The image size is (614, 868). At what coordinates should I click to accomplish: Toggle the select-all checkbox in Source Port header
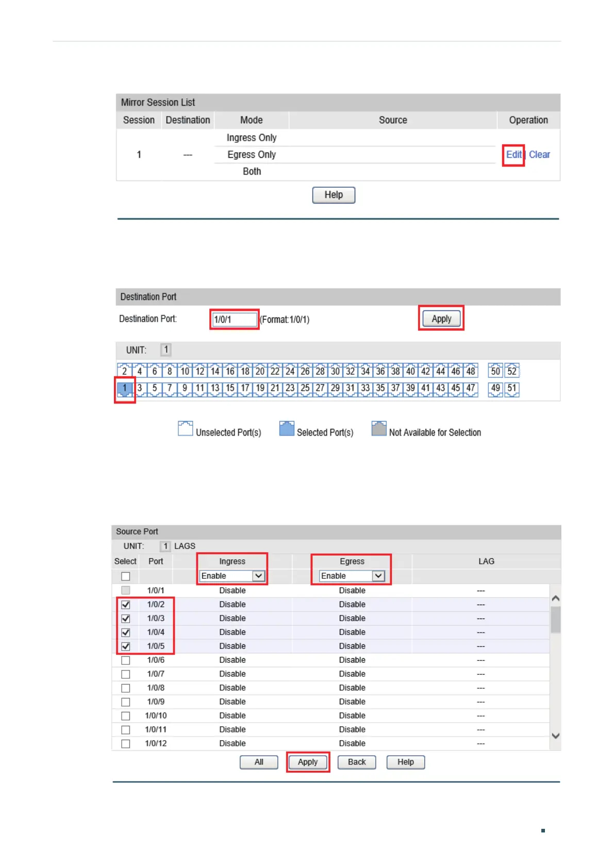click(x=126, y=576)
